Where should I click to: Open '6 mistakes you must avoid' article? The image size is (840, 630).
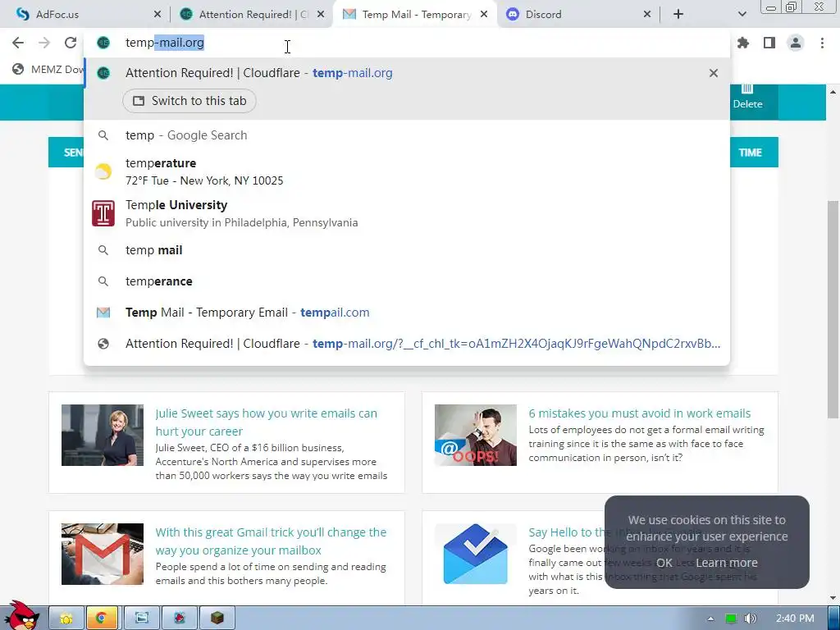(x=640, y=413)
